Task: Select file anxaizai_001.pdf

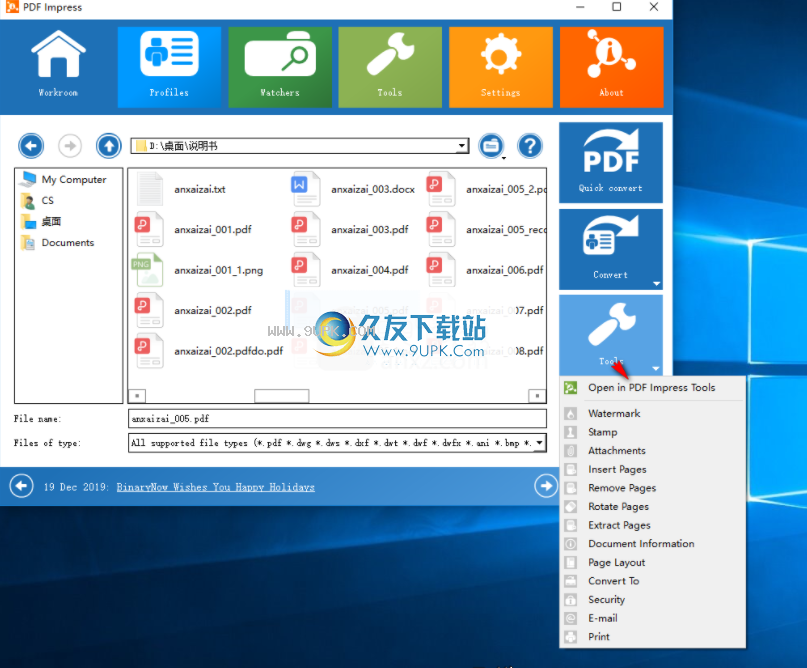Action: point(213,230)
